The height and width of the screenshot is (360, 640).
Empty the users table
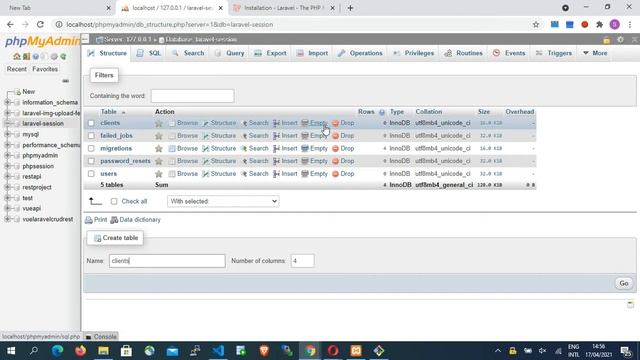[314, 173]
